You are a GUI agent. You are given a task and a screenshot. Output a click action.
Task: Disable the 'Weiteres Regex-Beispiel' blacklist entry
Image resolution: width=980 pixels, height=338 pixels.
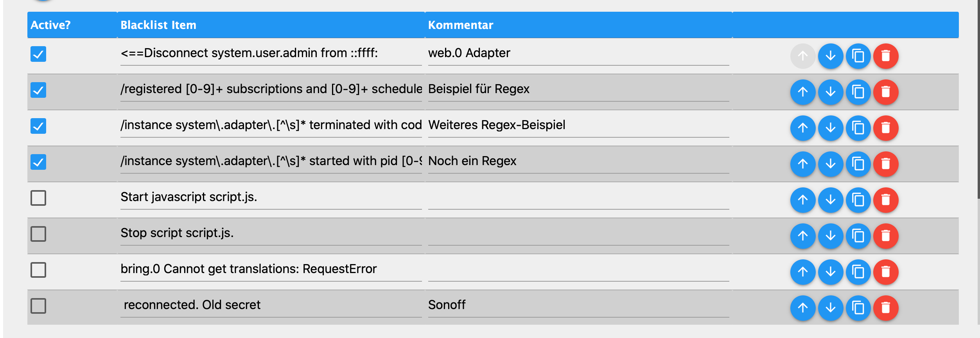coord(38,126)
